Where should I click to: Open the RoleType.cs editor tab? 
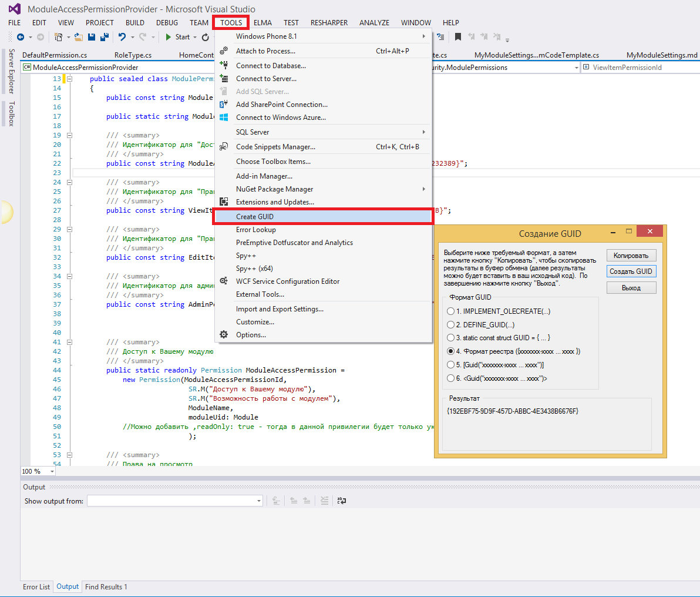tap(133, 55)
